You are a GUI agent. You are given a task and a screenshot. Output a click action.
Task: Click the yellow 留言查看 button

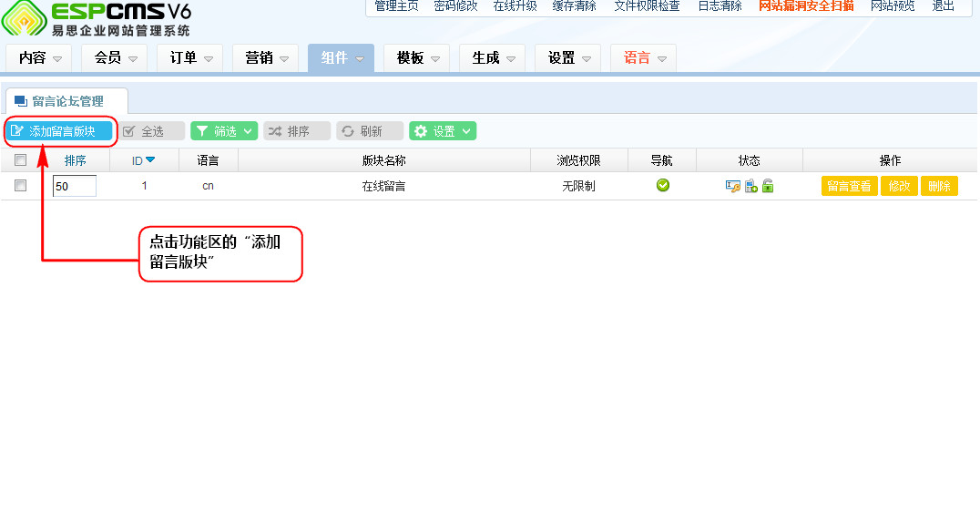[x=849, y=186]
